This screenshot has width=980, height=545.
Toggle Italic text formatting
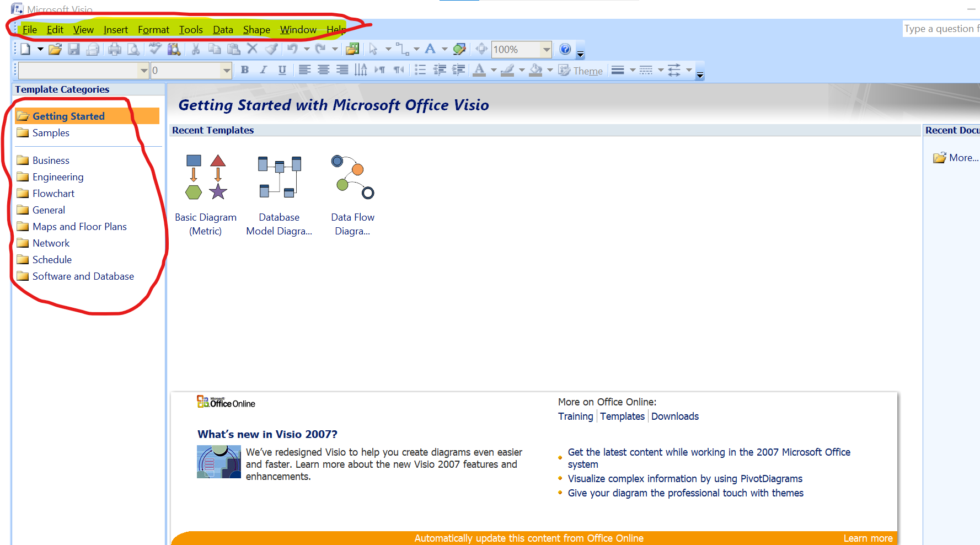(x=264, y=70)
